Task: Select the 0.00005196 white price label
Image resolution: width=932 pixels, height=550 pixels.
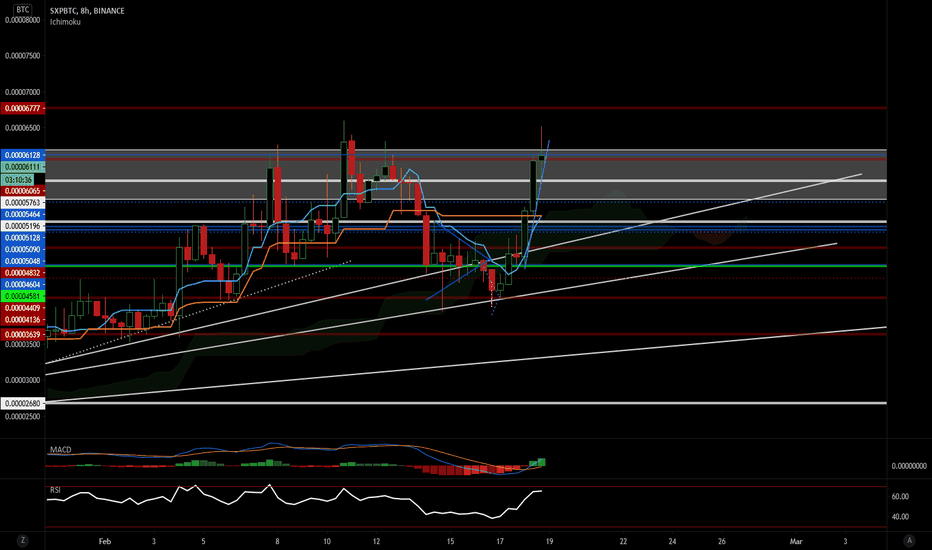Action: [x=23, y=226]
